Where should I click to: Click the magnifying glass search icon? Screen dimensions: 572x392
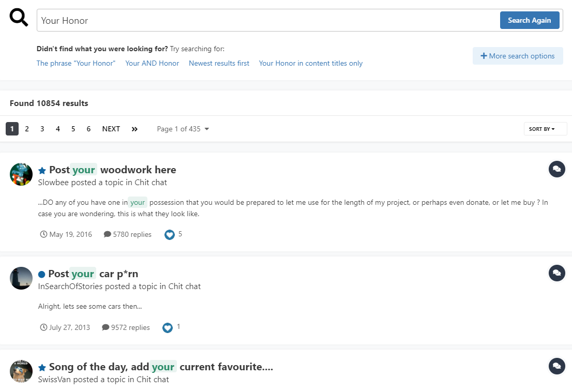pos(19,18)
